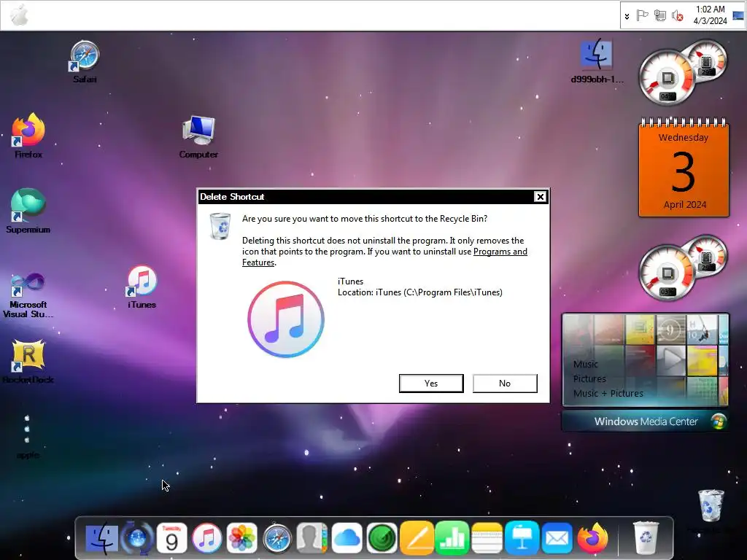Open Photos from the dock
Image resolution: width=747 pixels, height=560 pixels.
[x=242, y=539]
